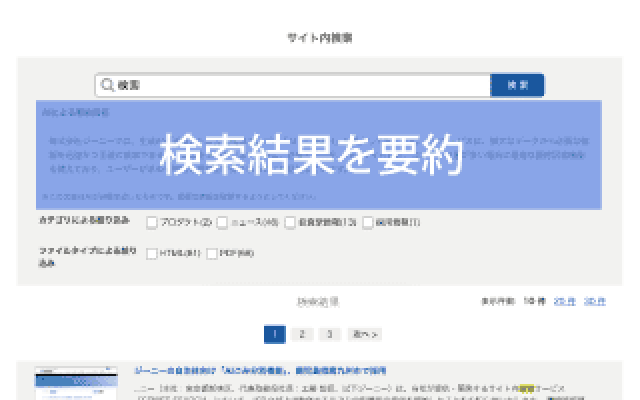Screen dimensions: 640x400
Task: Select the current page 1 button
Action: pyautogui.click(x=275, y=334)
